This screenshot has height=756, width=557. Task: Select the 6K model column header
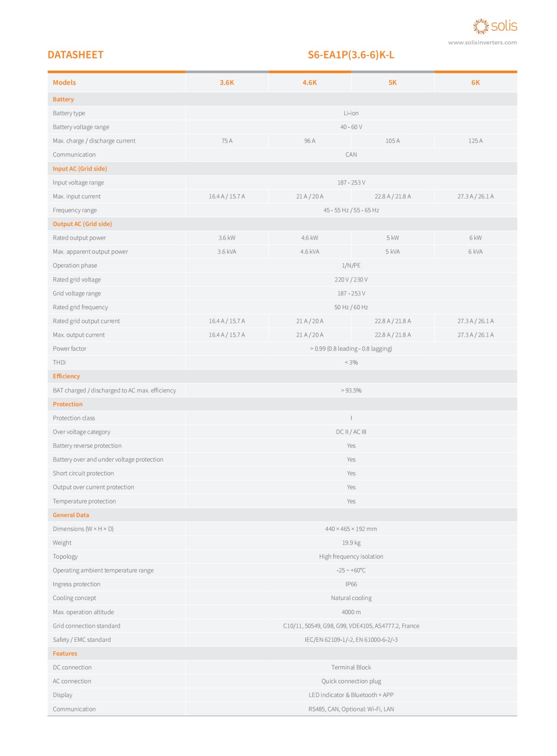tap(475, 83)
